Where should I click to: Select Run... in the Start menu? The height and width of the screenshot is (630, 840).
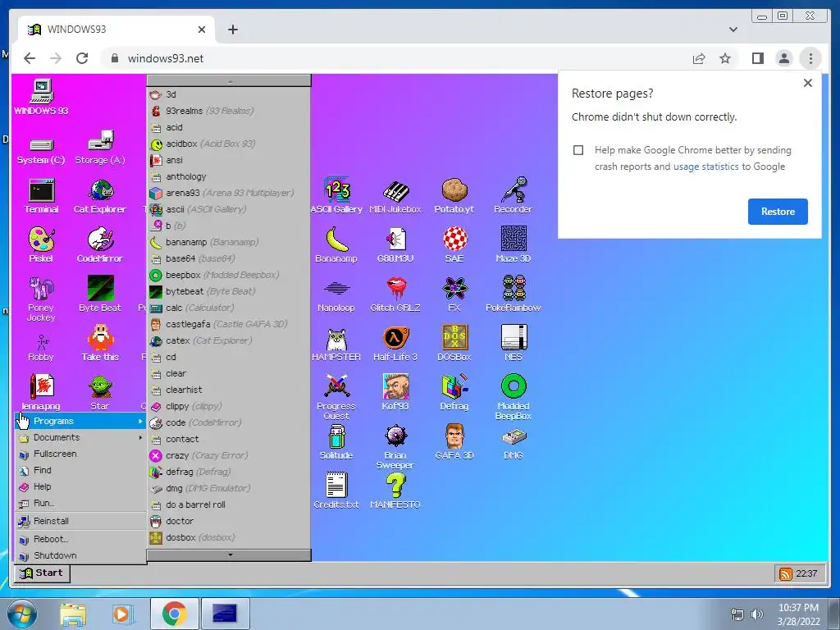(80, 503)
